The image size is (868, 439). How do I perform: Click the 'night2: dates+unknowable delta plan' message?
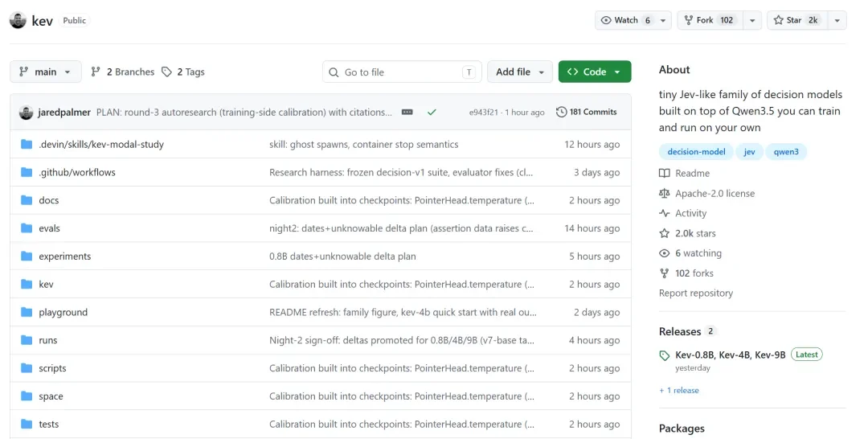[x=401, y=228]
